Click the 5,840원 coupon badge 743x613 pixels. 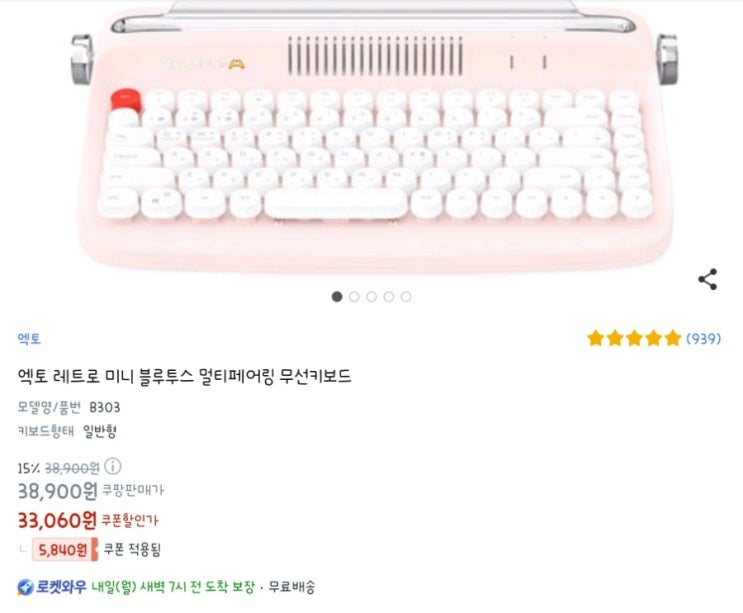click(64, 550)
